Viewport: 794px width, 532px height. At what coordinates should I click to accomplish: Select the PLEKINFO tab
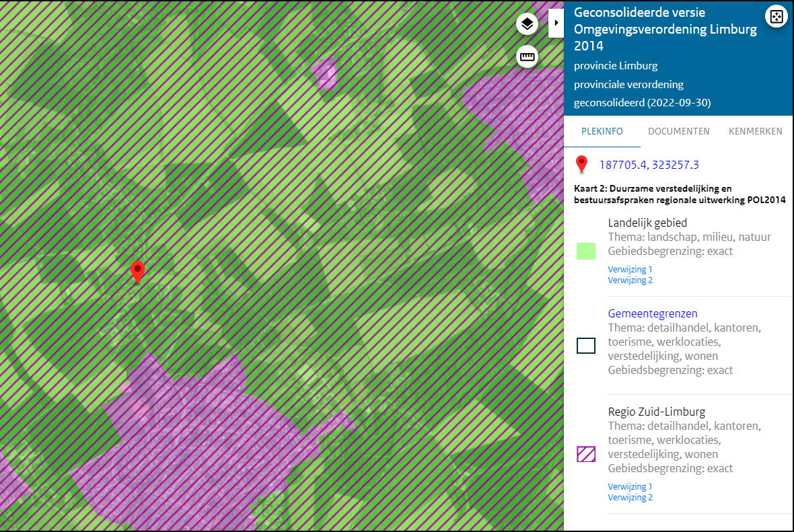pos(602,131)
